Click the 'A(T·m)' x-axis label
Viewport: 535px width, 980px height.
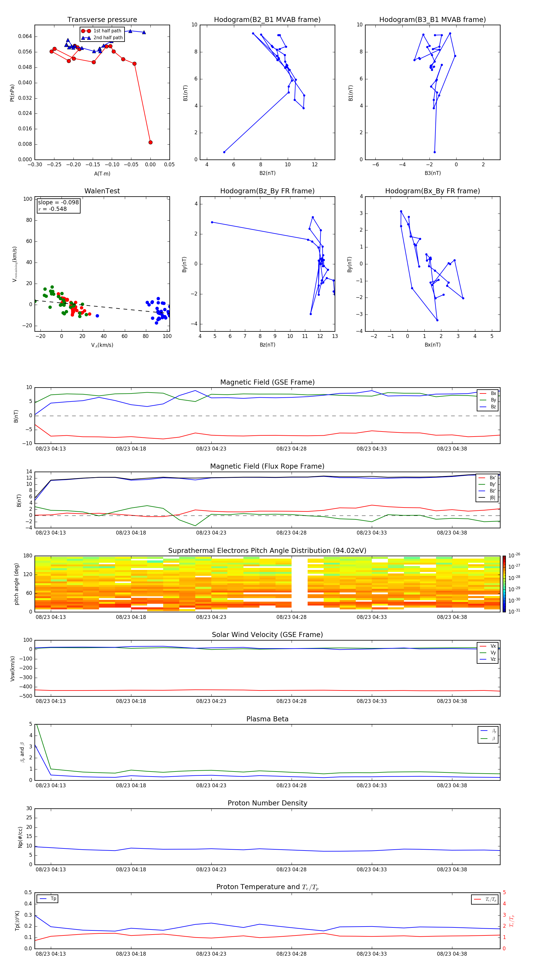point(102,173)
